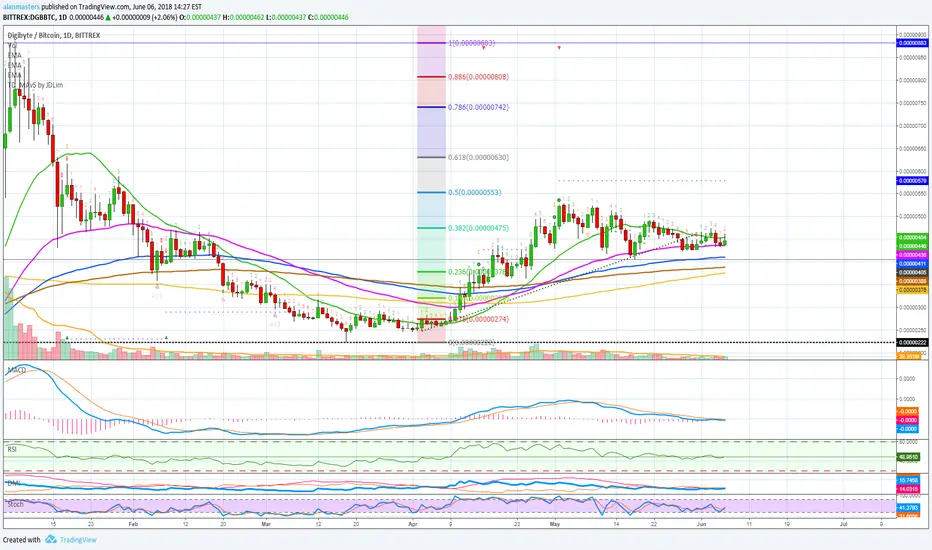This screenshot has width=932, height=550.
Task: Click the 0.00000222 black price tag
Action: pyautogui.click(x=912, y=342)
